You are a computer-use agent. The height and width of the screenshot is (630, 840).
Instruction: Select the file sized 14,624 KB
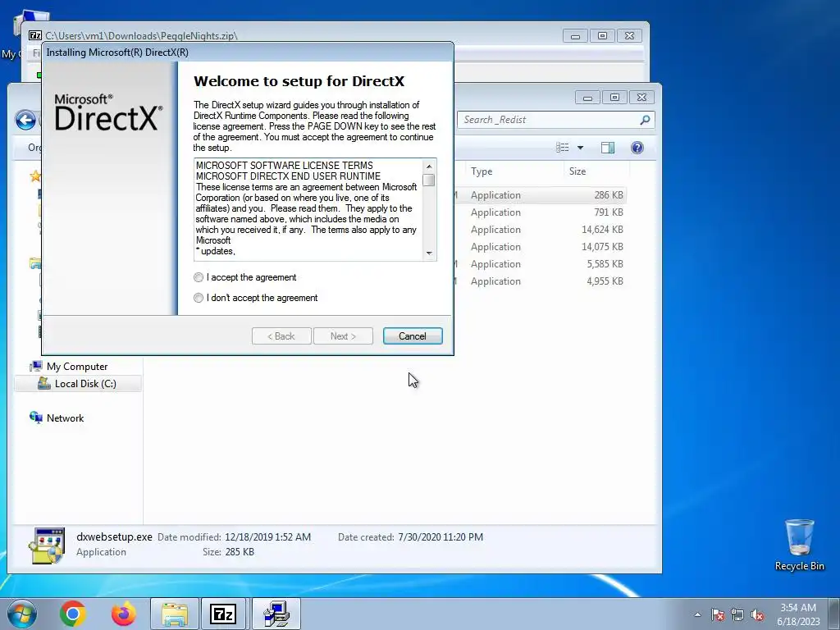[x=541, y=230]
